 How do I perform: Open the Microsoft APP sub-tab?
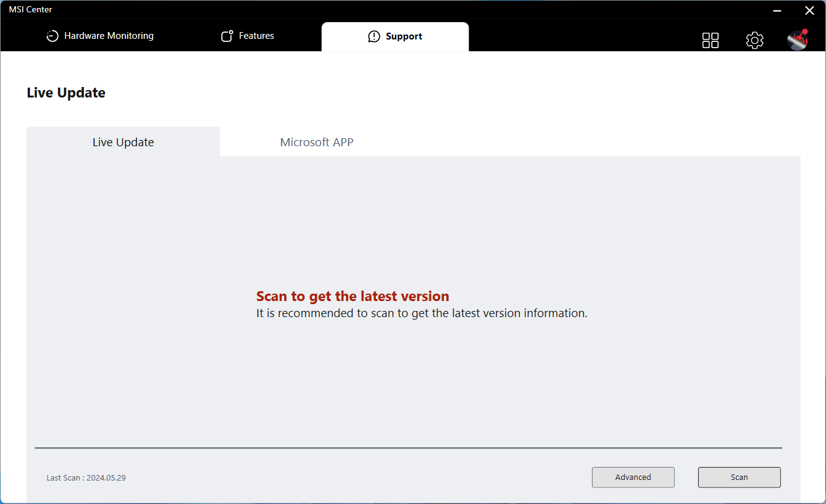click(x=317, y=142)
